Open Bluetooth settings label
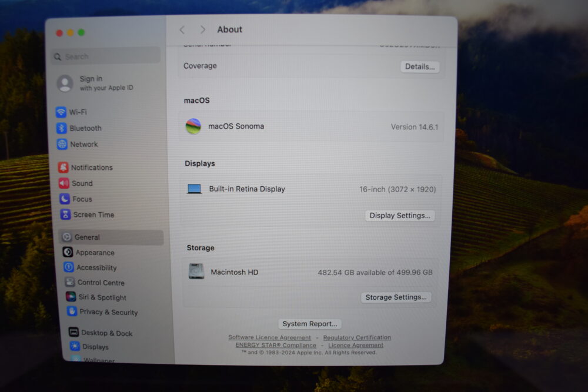The width and height of the screenshot is (588, 392). click(x=85, y=128)
